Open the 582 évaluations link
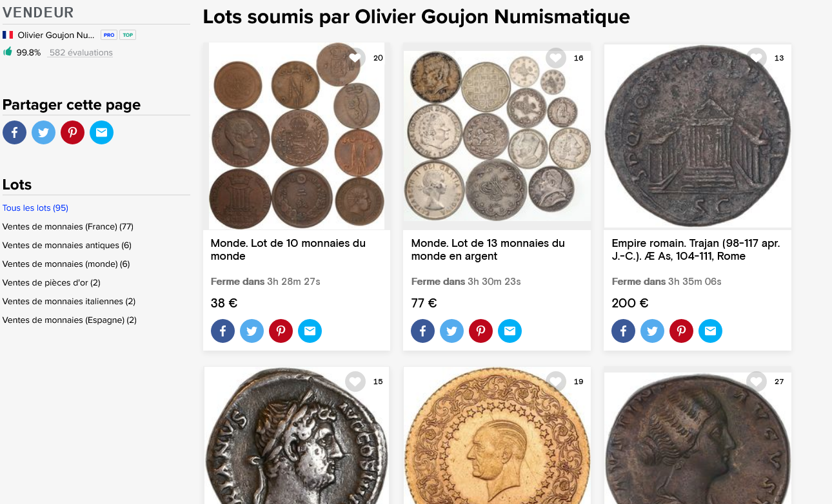This screenshot has height=504, width=832. (81, 53)
